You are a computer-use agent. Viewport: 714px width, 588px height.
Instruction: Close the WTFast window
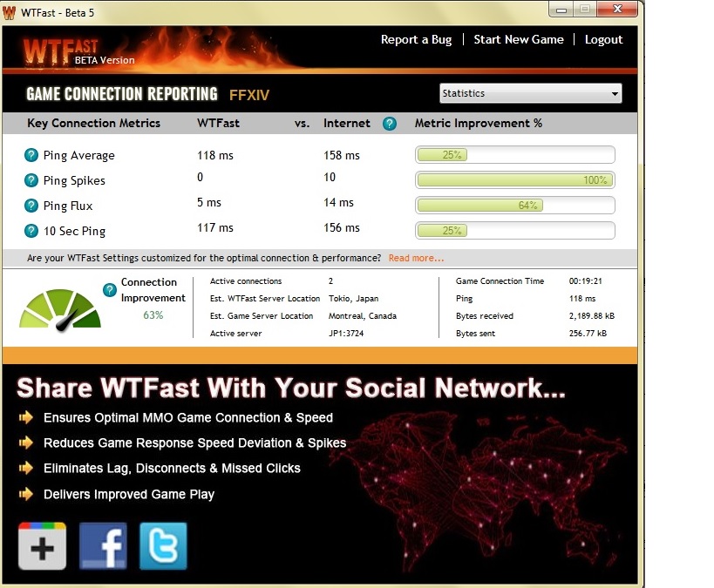617,9
